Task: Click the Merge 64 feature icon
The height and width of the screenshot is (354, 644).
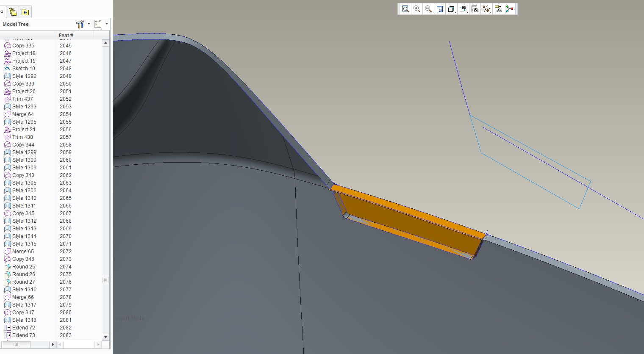Action: click(x=8, y=114)
